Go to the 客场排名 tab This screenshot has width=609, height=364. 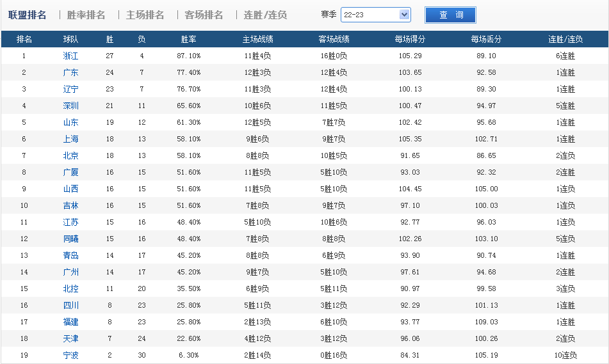[x=204, y=15]
